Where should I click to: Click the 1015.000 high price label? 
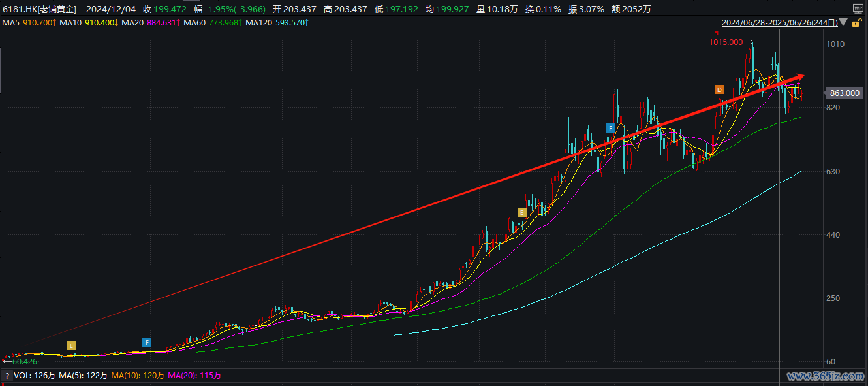(726, 42)
